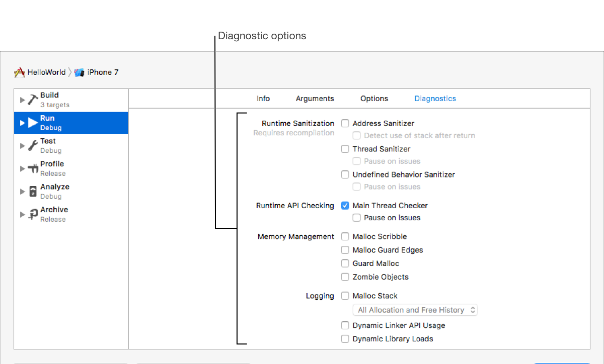This screenshot has height=364, width=604.
Task: Click the Analyze icon in sidebar
Action: (x=33, y=192)
